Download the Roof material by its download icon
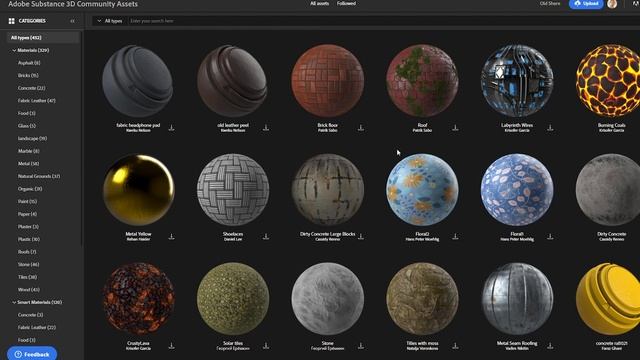The image size is (640, 360). click(455, 128)
